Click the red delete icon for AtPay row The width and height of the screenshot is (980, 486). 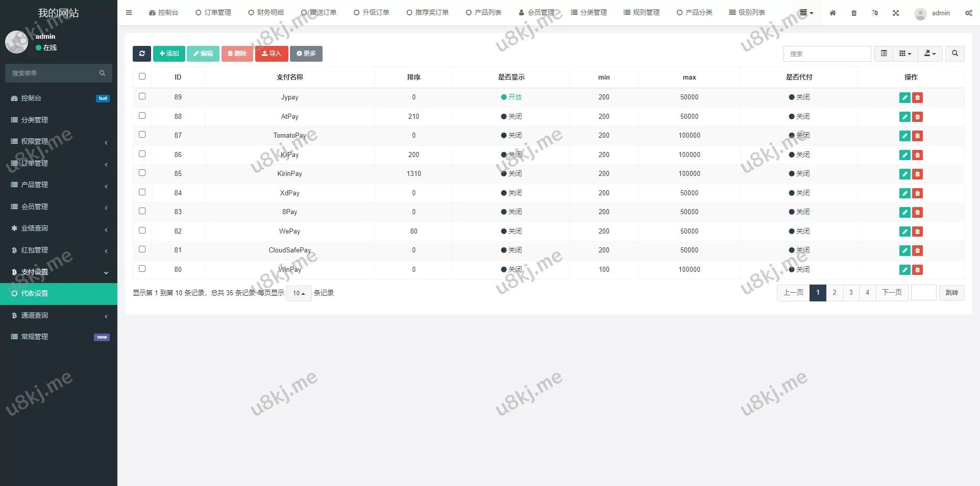click(917, 117)
